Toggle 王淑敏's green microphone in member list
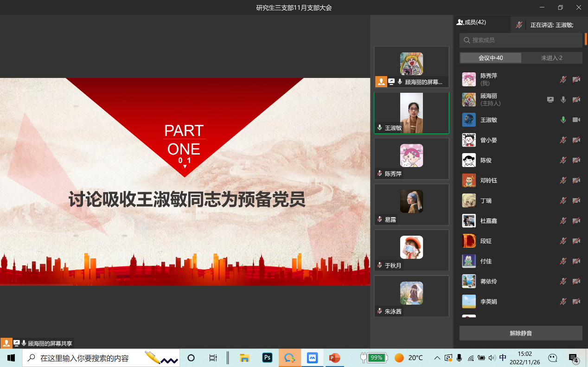 pos(563,120)
